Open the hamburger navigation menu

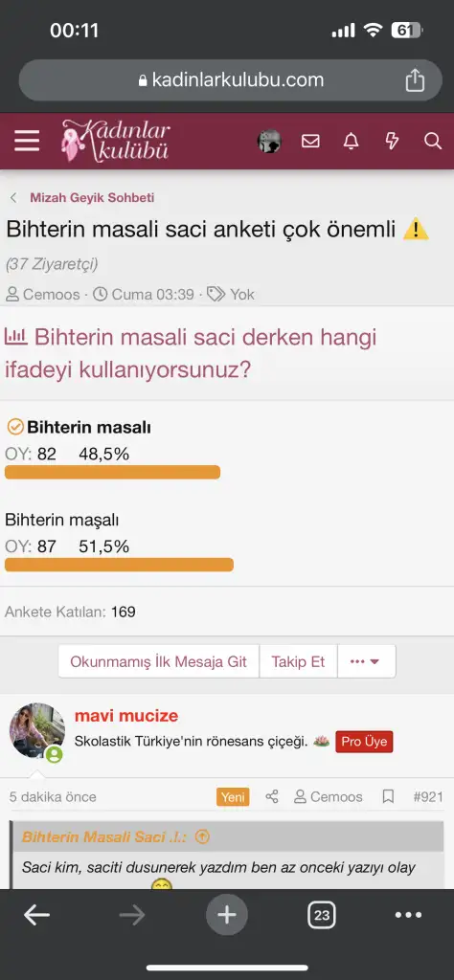point(27,142)
